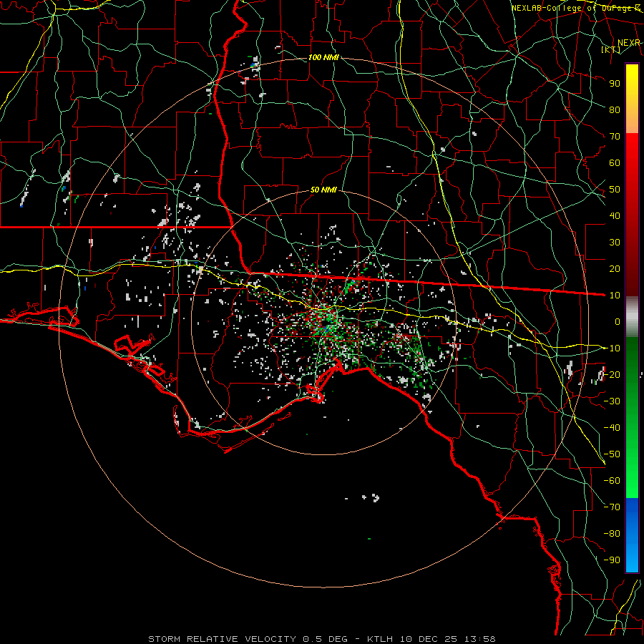Click the -90 value on velocity scale

tap(612, 560)
